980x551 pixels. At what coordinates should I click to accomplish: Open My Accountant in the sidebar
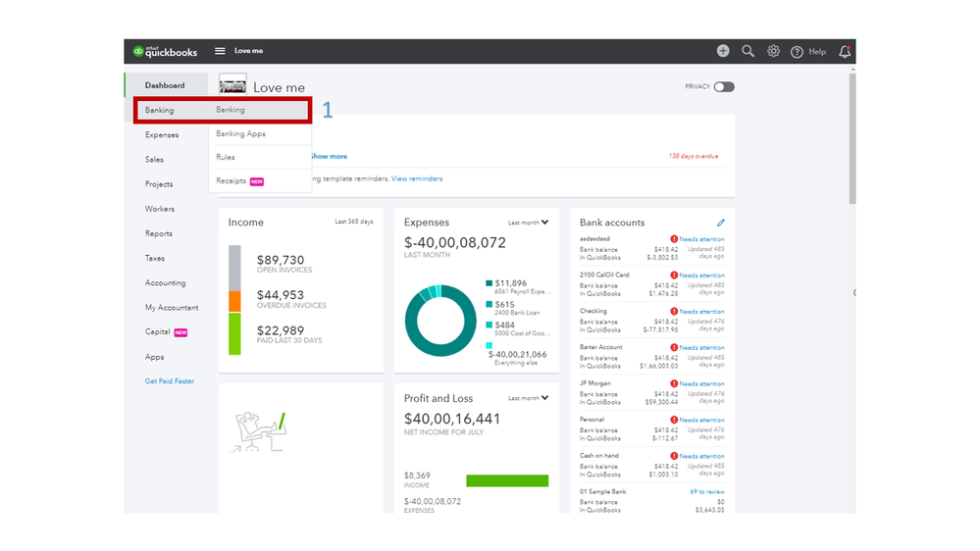(x=172, y=308)
